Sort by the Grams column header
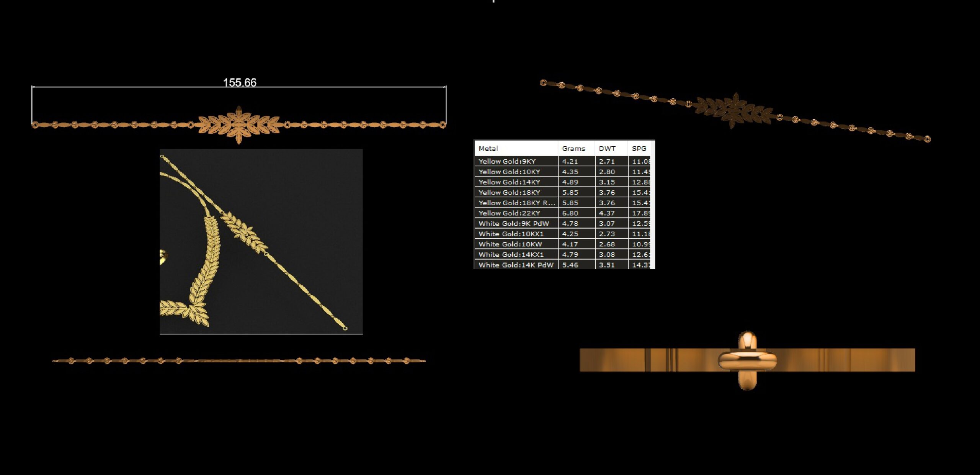Viewport: 980px width, 475px height. (x=573, y=148)
